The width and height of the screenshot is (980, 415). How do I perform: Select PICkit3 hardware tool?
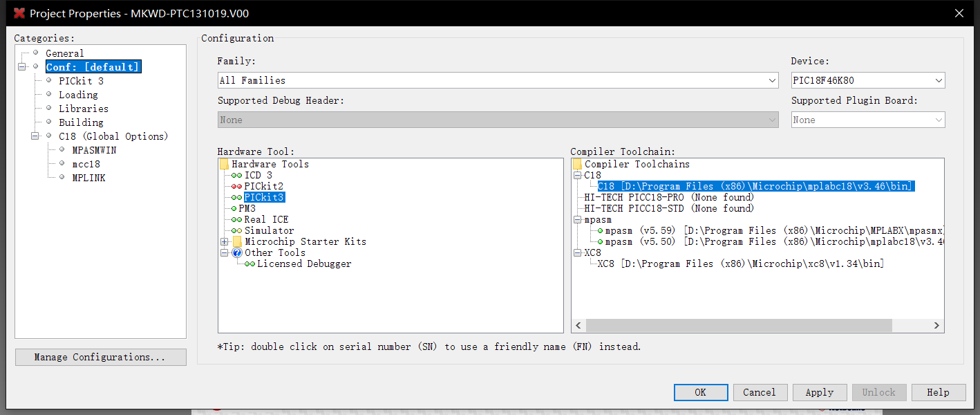tap(264, 197)
